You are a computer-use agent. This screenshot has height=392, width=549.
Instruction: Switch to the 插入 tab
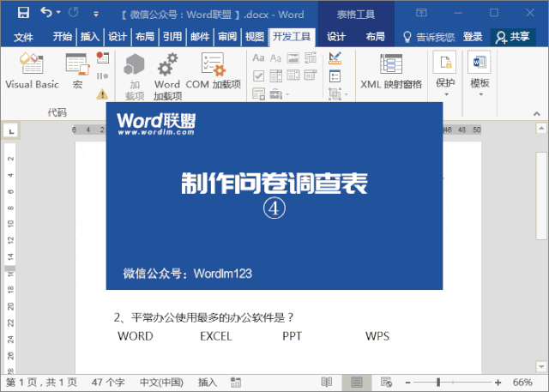89,36
